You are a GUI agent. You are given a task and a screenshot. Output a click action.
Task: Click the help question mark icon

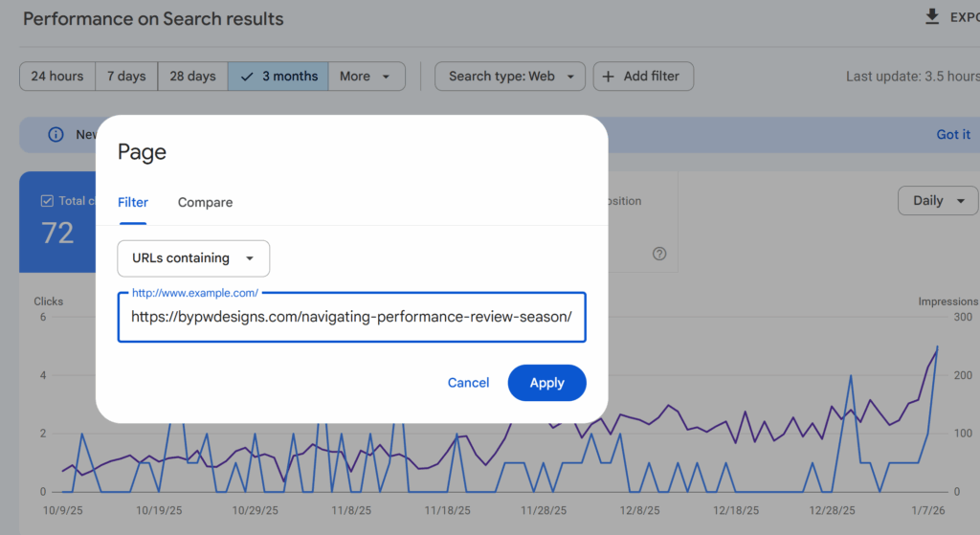659,254
